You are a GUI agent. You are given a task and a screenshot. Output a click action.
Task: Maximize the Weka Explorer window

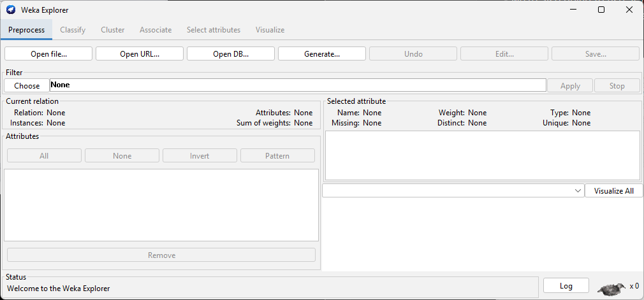(x=601, y=10)
